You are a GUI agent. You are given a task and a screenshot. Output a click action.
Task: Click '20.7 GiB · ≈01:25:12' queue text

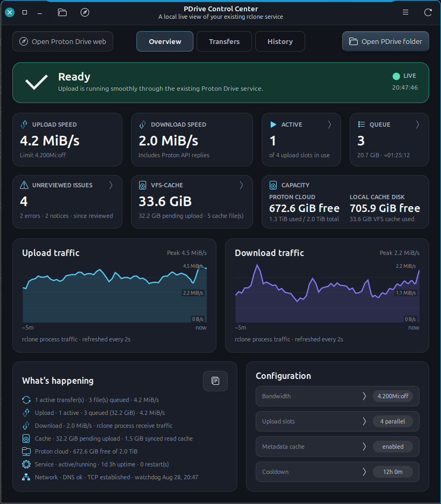pyautogui.click(x=384, y=155)
